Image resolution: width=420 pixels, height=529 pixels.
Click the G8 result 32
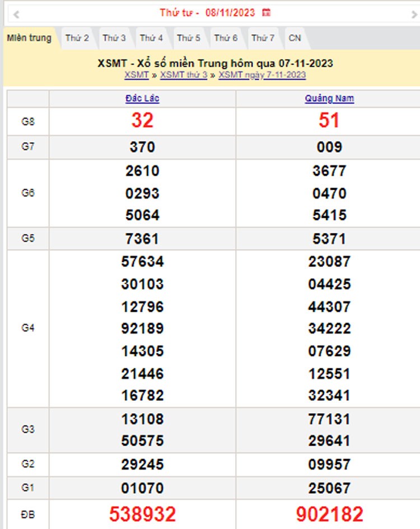click(142, 120)
